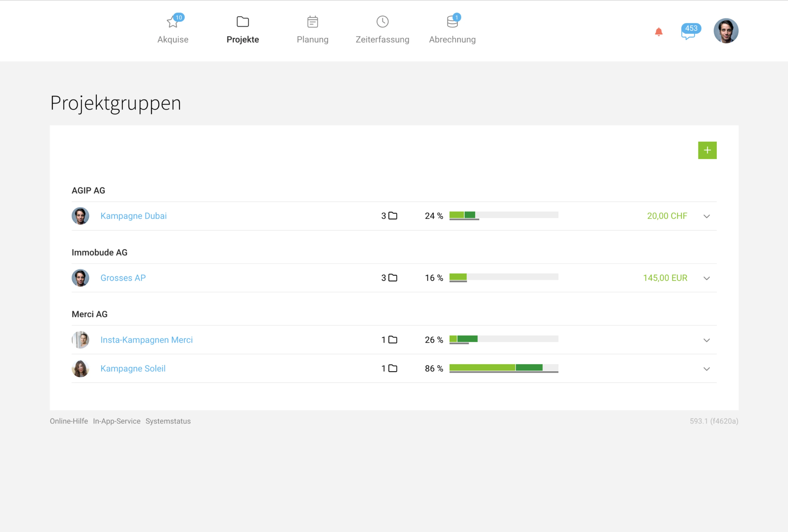Click the folder icon in Kampagne Dubai row
788x532 pixels.
pos(393,216)
